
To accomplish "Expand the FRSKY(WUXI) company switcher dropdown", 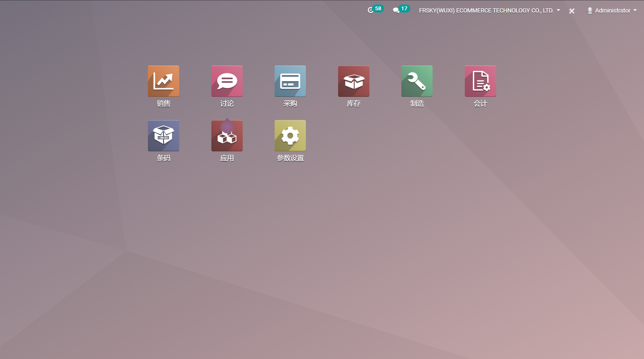I will click(x=490, y=10).
